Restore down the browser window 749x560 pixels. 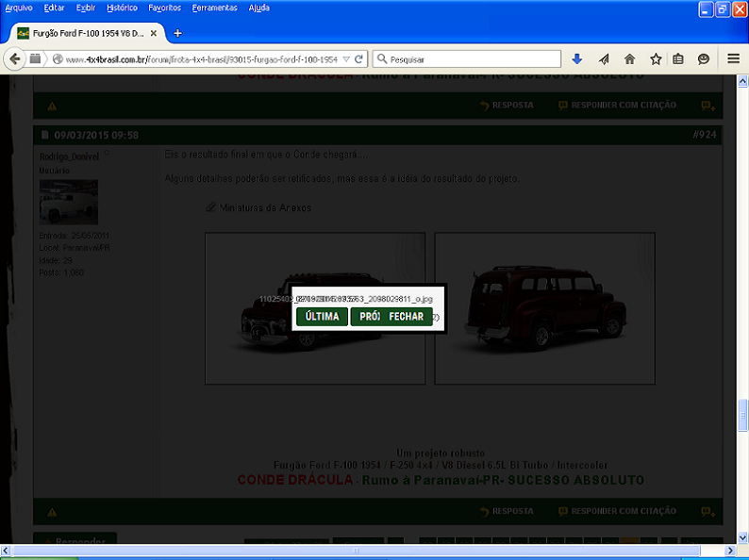pyautogui.click(x=723, y=9)
